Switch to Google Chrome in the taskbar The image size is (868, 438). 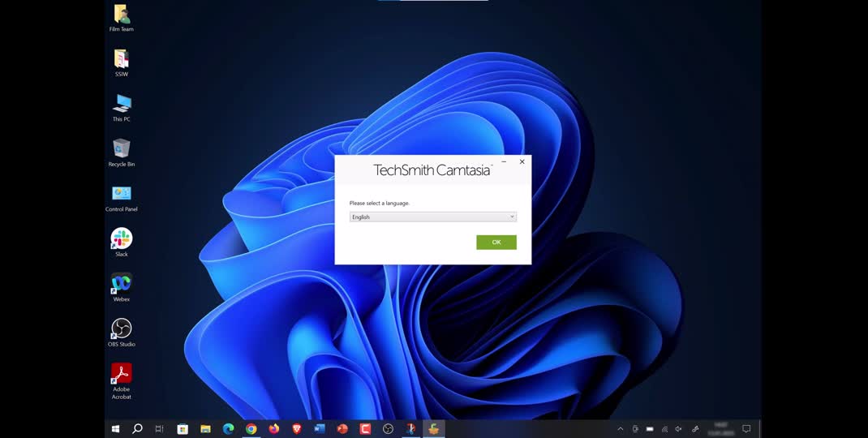click(x=251, y=428)
